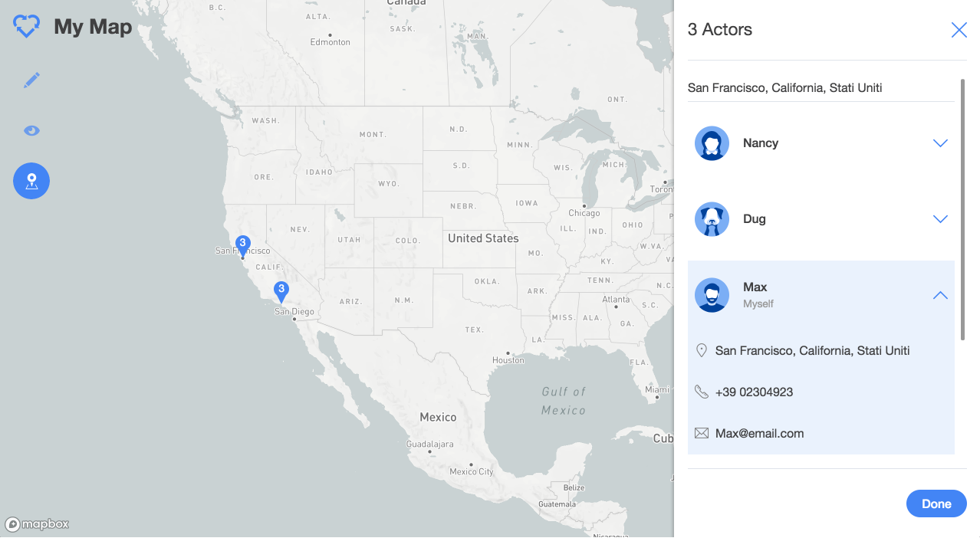980x538 pixels.
Task: Click the actors list scrollbar
Action: point(962,208)
